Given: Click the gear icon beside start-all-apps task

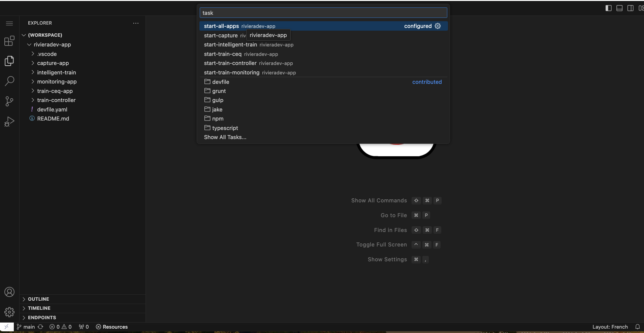Looking at the screenshot, I should tap(438, 26).
